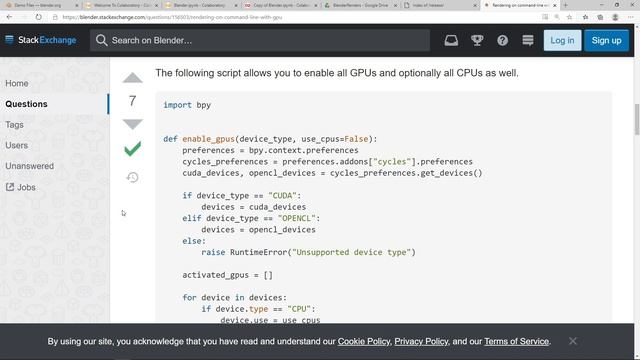Switch to the Blender.ipynb Colaboratory tab
The image size is (640, 360).
click(200, 5)
